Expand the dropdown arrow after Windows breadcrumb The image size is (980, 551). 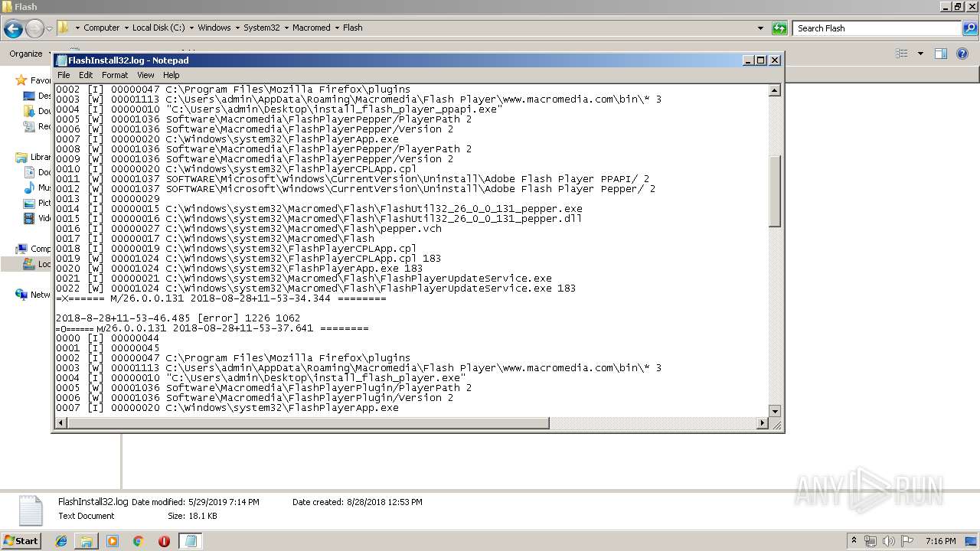(x=237, y=28)
